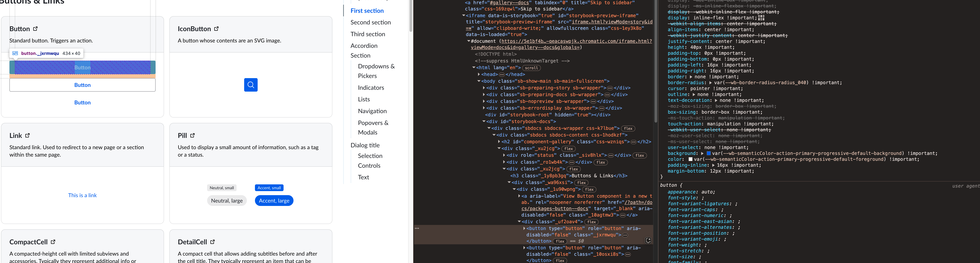Open the Pill component external link icon
This screenshot has width=980, height=263.
[192, 136]
